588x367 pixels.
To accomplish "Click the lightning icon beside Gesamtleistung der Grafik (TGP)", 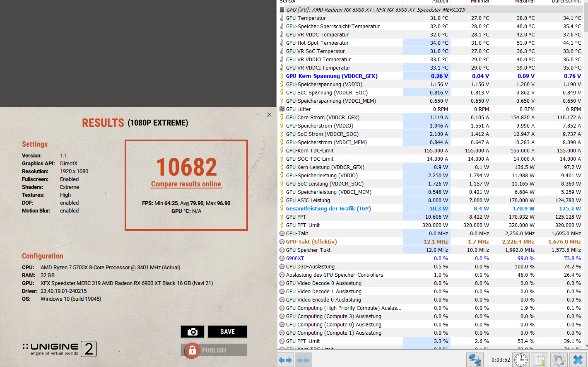I will coord(282,208).
